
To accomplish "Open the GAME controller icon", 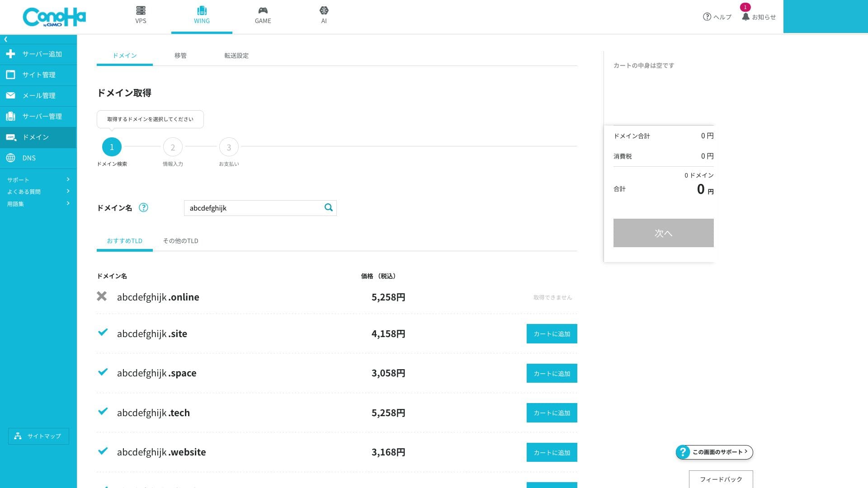I will (263, 10).
